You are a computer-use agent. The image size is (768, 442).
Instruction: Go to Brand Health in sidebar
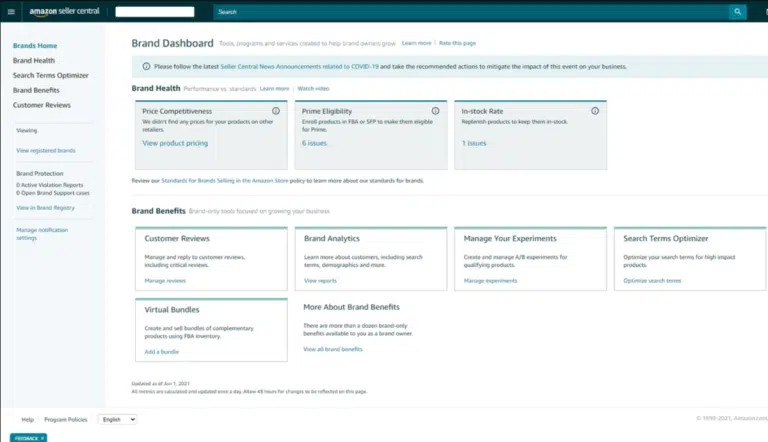click(34, 60)
